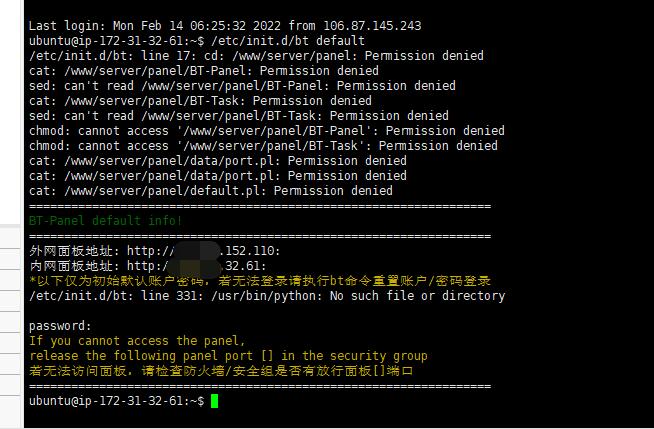Image resolution: width=654 pixels, height=429 pixels.
Task: Click the '/etc/init.d/bt default' command text
Action: (x=288, y=41)
